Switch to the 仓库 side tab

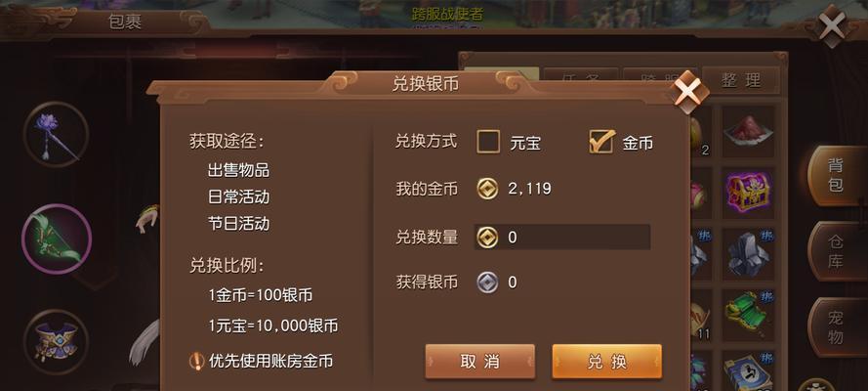pos(836,251)
